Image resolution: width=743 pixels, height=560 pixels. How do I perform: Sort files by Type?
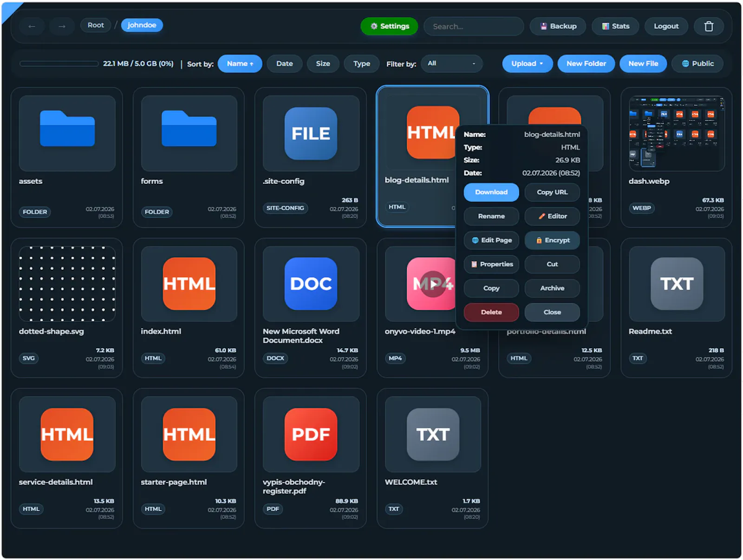point(362,64)
